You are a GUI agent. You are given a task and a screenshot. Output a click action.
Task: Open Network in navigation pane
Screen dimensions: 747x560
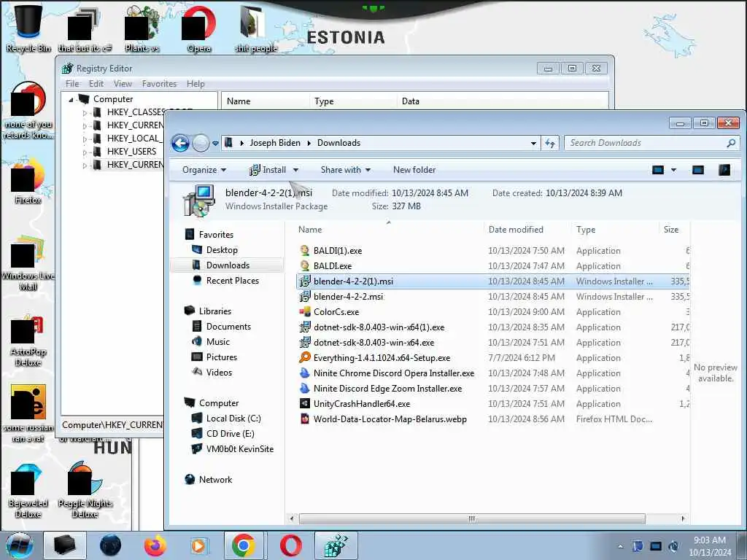point(215,480)
